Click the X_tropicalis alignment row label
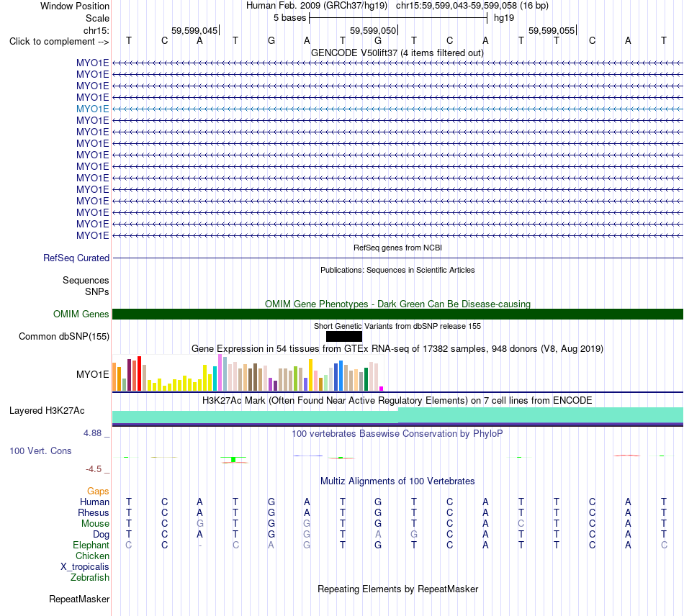 (x=85, y=567)
